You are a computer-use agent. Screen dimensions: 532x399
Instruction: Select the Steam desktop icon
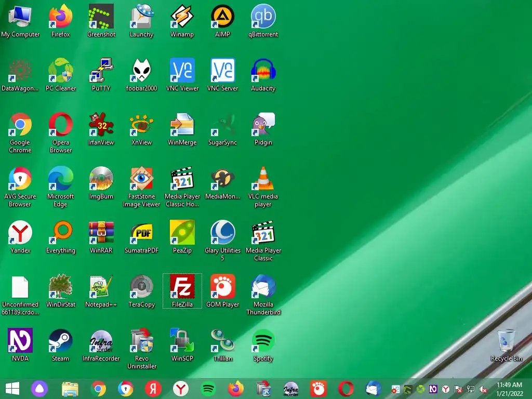[x=61, y=345]
